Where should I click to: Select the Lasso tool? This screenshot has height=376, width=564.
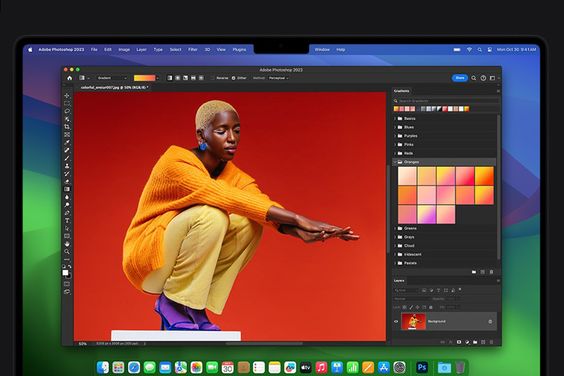67,111
